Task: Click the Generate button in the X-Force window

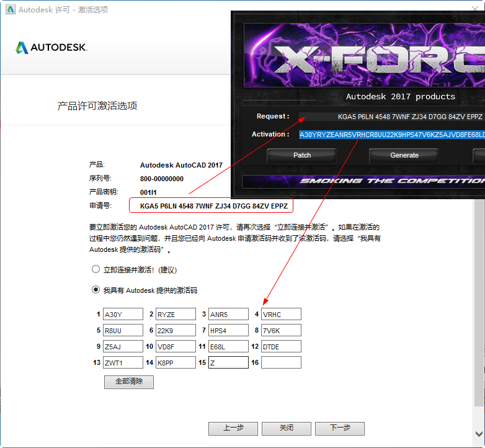Action: click(404, 155)
